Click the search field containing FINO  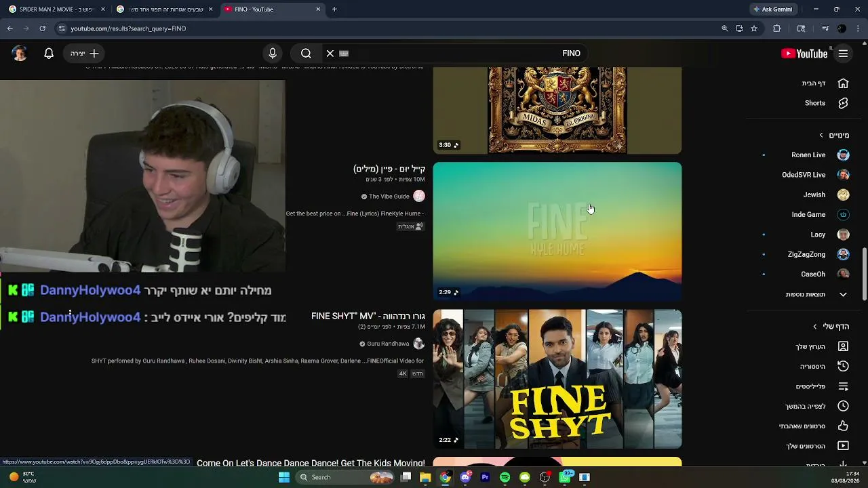[x=454, y=54]
